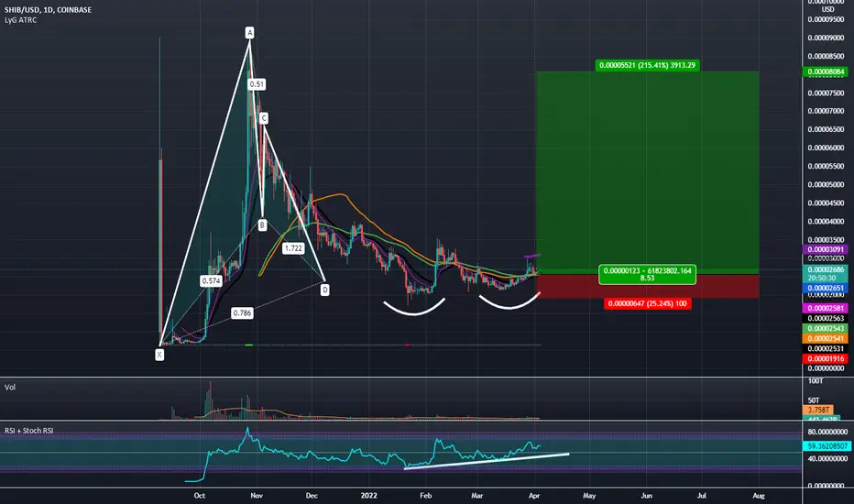
Task: Select the 0.786 ratio label
Action: point(242,313)
